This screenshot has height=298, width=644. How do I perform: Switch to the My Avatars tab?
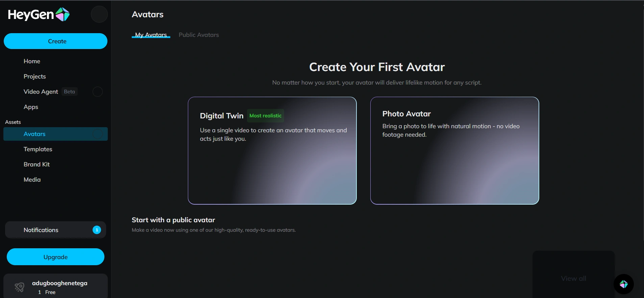pyautogui.click(x=151, y=35)
